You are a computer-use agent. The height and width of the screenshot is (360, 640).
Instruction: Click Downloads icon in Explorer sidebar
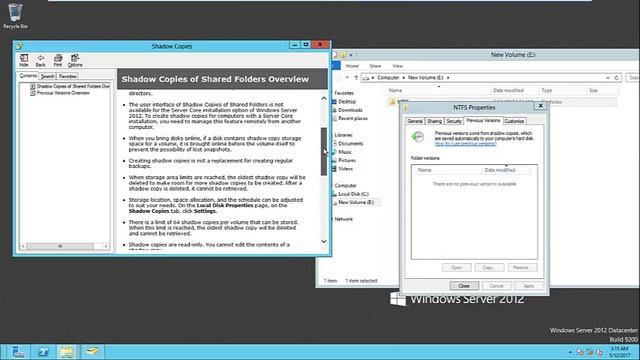[334, 110]
